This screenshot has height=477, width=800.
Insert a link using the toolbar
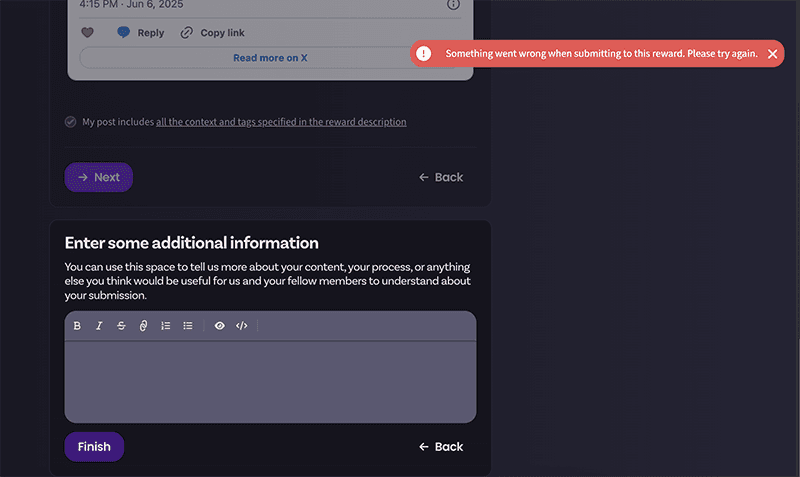tap(143, 326)
